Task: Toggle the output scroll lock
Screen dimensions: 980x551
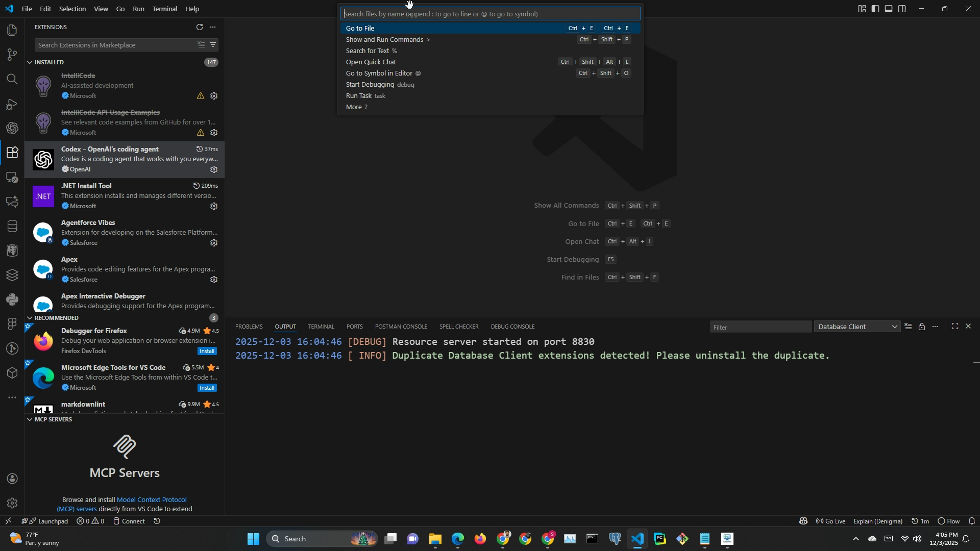Action: 921,327
